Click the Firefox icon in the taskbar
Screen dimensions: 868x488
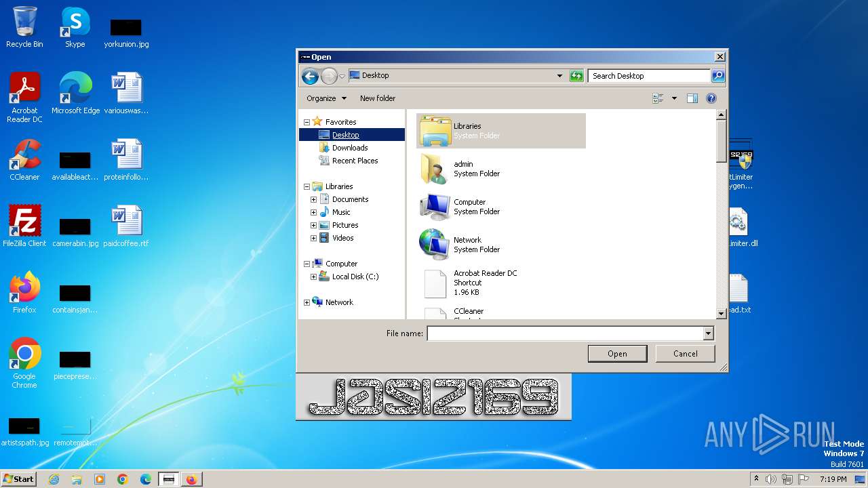[192, 479]
